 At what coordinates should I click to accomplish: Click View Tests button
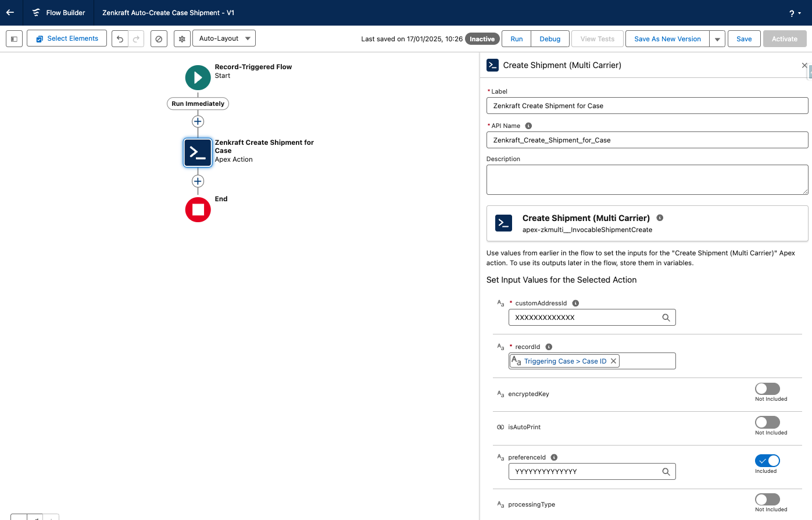tap(598, 39)
